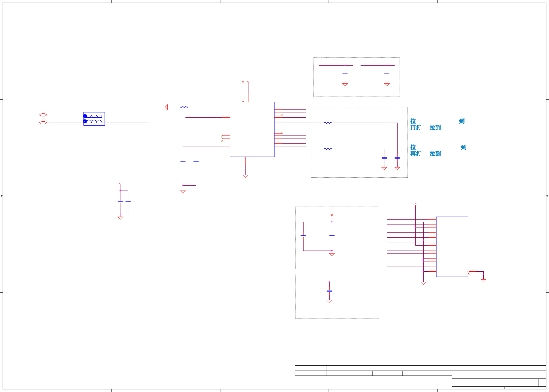Select the lower resistor in the dashed filter box

pyautogui.click(x=328, y=149)
